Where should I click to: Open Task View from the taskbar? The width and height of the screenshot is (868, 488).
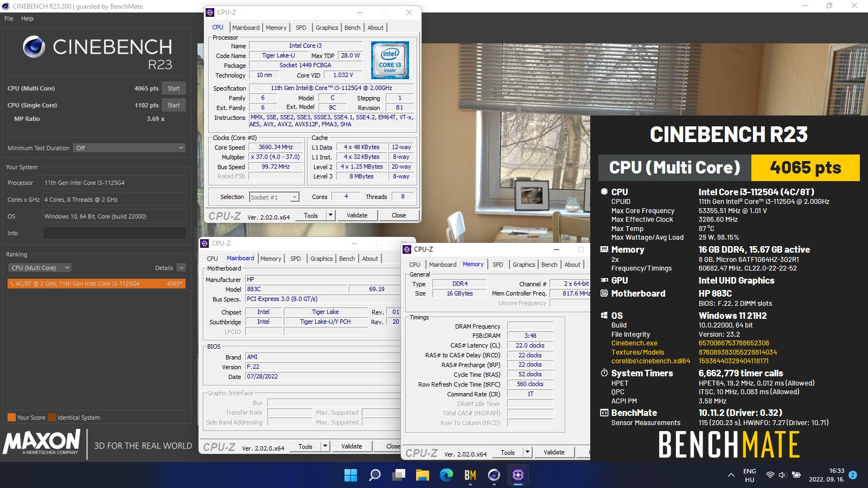[x=399, y=475]
